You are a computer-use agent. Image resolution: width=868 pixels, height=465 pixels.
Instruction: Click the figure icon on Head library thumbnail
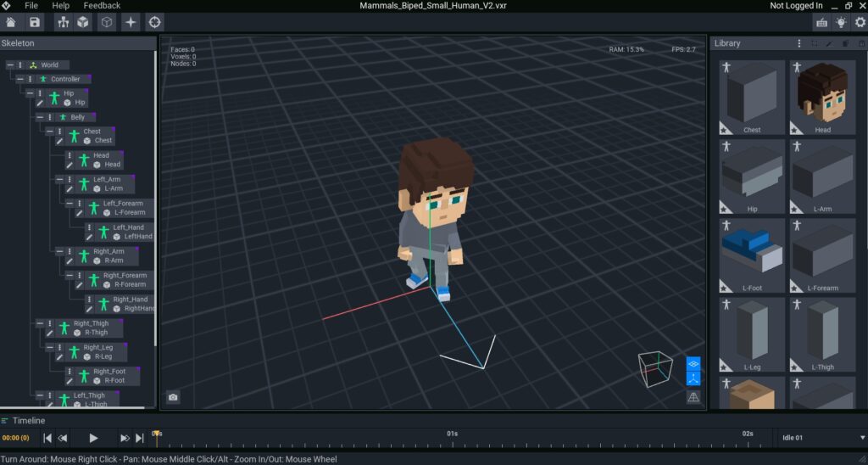797,67
